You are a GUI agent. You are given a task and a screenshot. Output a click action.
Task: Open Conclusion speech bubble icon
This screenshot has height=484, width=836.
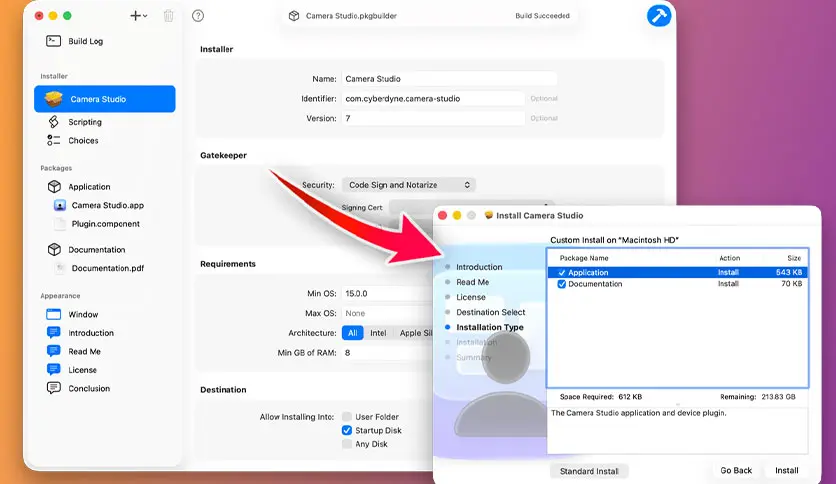(x=53, y=388)
